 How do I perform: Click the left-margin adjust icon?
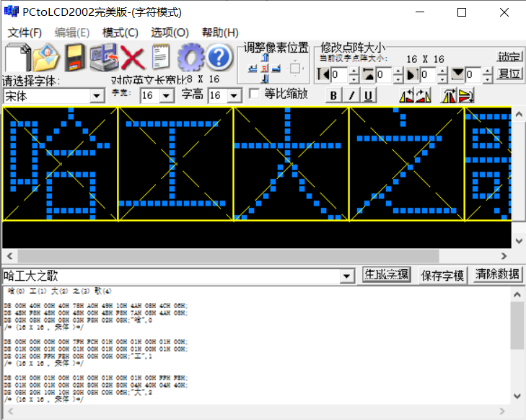[x=323, y=74]
